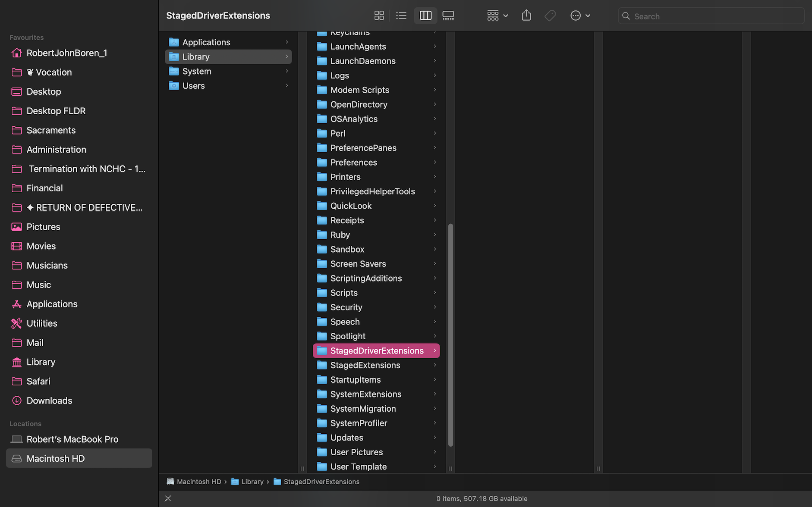Open Desktop FLDR in sidebar

pos(79,111)
